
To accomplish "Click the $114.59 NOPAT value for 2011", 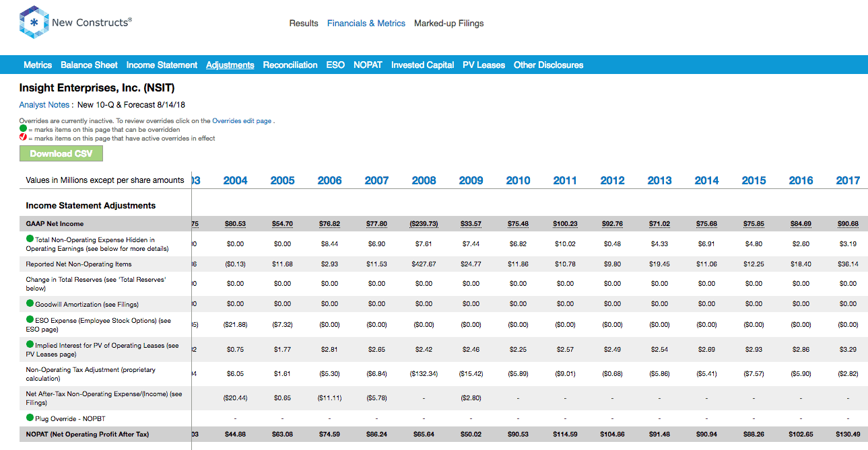I will coord(565,435).
